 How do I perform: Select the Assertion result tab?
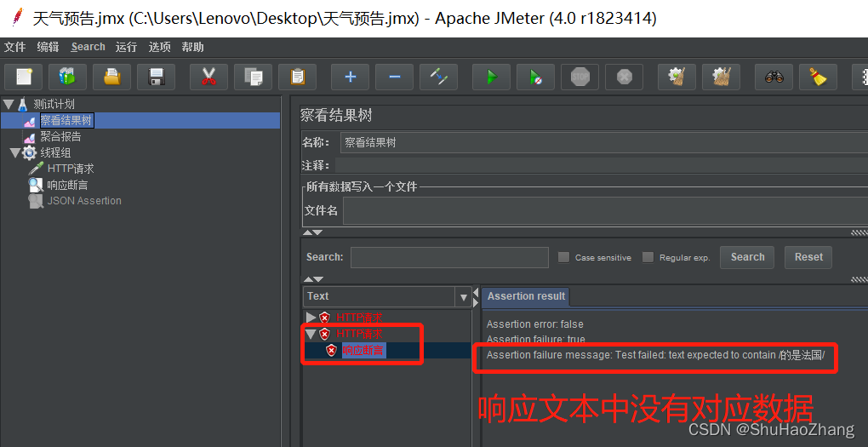tap(526, 296)
